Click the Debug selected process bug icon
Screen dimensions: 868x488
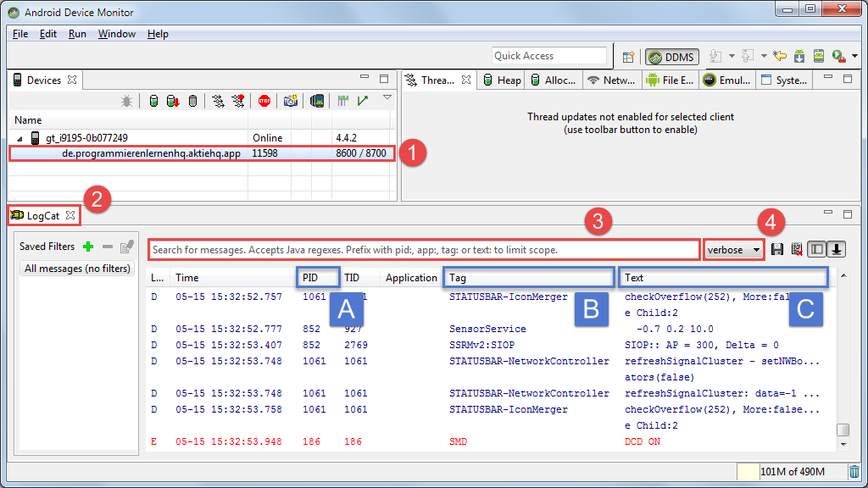(x=127, y=101)
